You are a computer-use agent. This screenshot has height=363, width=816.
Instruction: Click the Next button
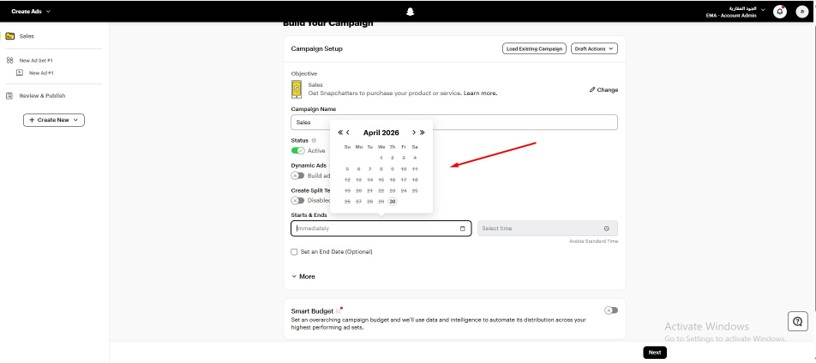(655, 352)
